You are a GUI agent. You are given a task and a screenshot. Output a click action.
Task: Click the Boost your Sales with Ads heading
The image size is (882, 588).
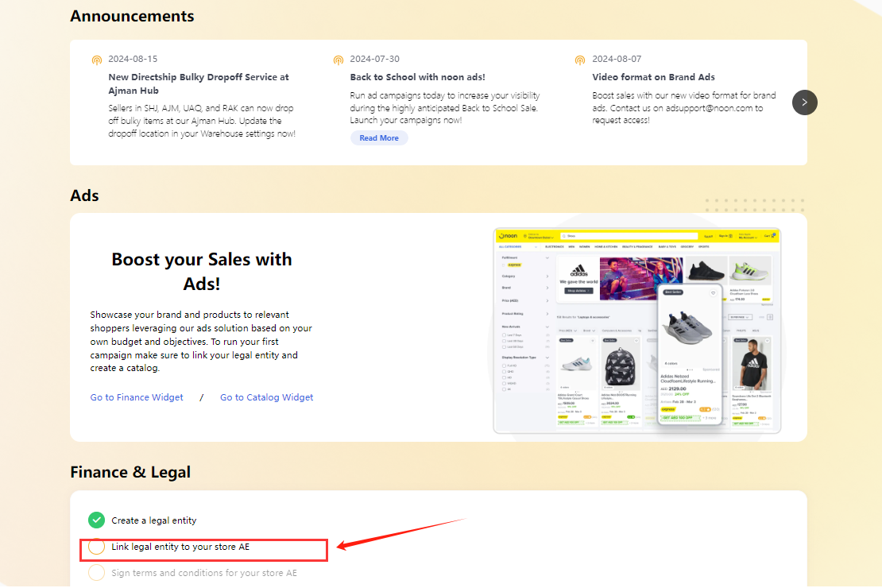tap(202, 272)
